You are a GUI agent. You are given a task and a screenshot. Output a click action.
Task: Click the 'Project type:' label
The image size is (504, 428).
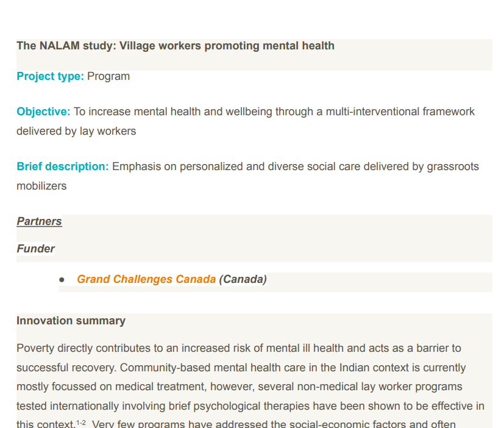(50, 76)
